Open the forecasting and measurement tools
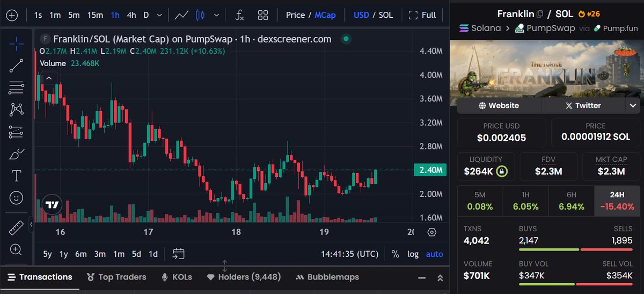Viewport: 644px width, 294px height. [x=16, y=132]
